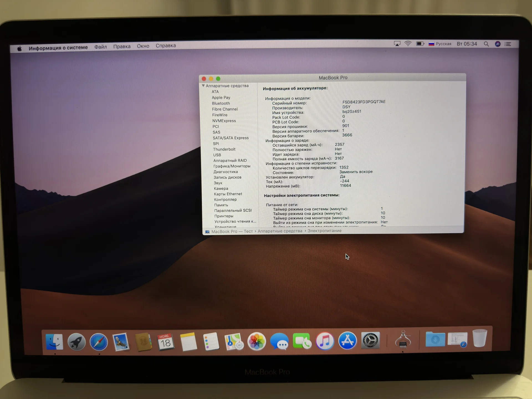Select Камера in the sidebar
Image resolution: width=532 pixels, height=399 pixels.
coord(221,188)
